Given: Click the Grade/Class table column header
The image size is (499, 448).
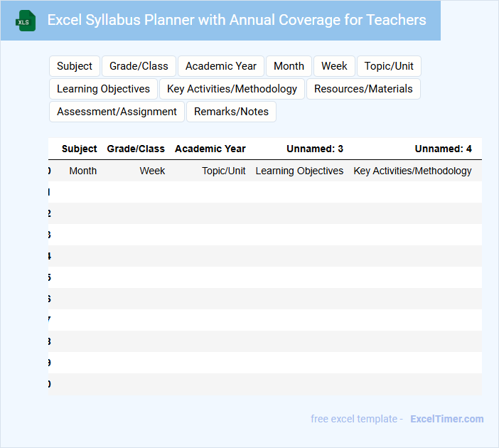Looking at the screenshot, I should coord(136,149).
